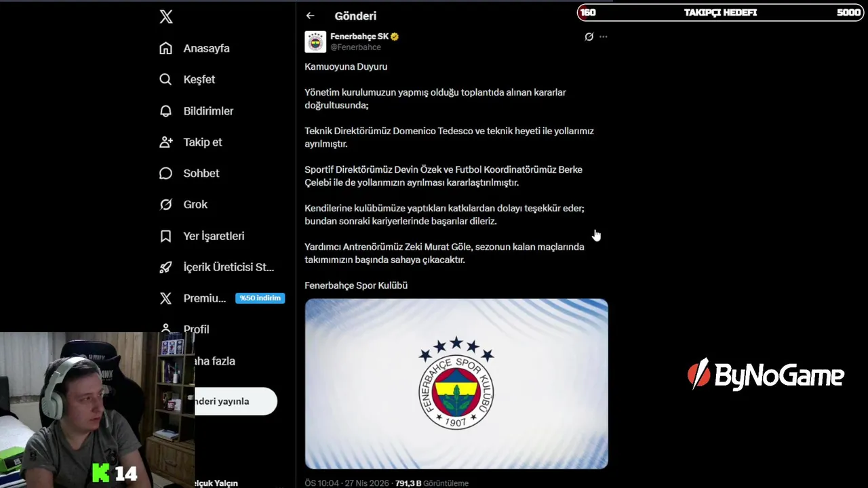The height and width of the screenshot is (488, 868).
Task: Click the ByNoGame logo
Action: tap(766, 375)
